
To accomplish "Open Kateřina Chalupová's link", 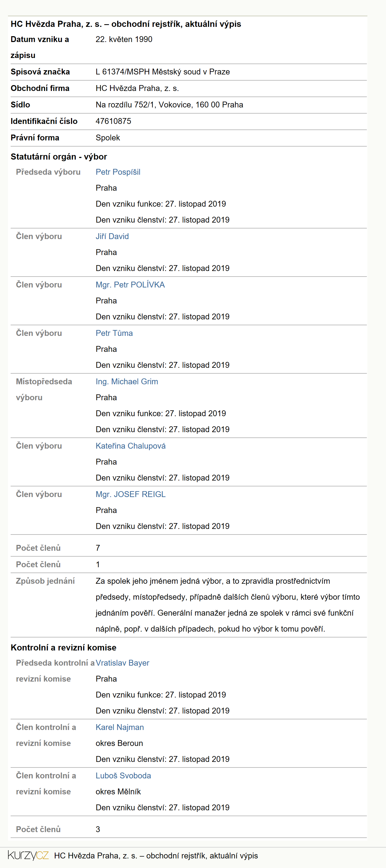I will (131, 446).
